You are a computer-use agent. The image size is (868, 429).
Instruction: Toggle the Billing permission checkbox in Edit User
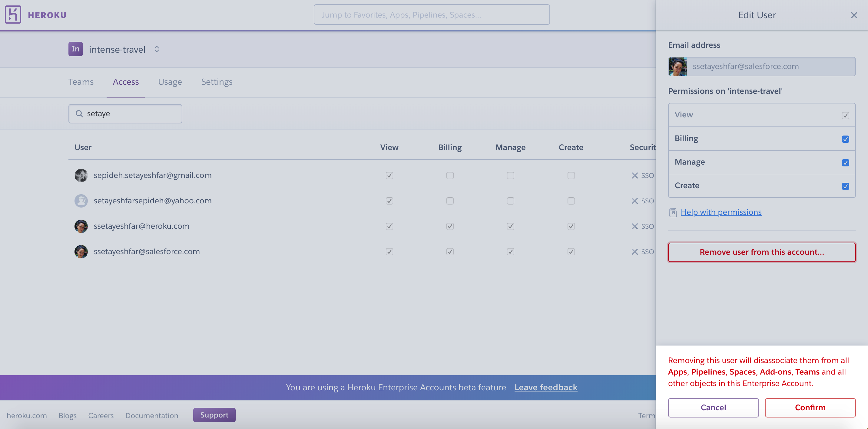(845, 139)
